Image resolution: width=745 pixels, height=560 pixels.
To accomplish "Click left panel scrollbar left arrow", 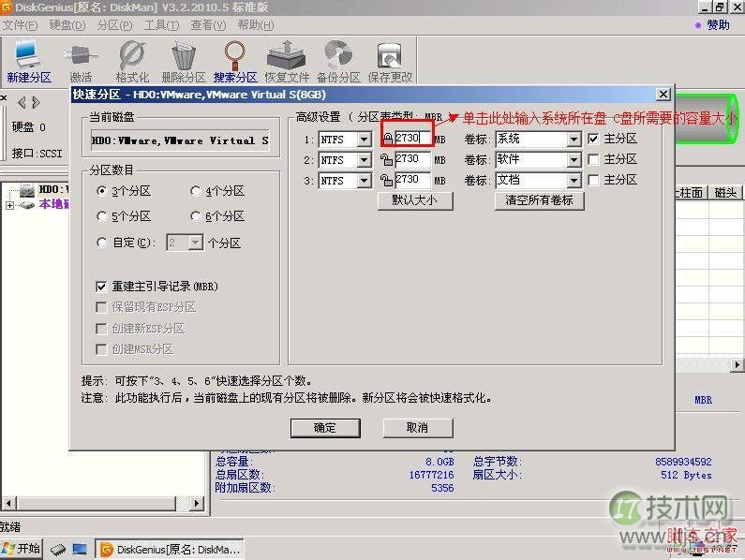I will [9, 503].
